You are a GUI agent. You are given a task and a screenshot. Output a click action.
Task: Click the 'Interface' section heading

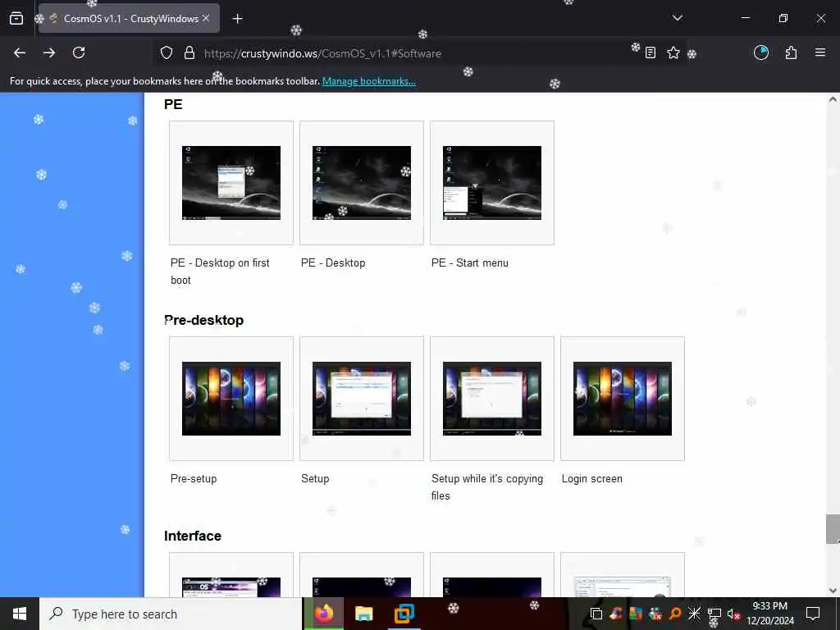[192, 536]
